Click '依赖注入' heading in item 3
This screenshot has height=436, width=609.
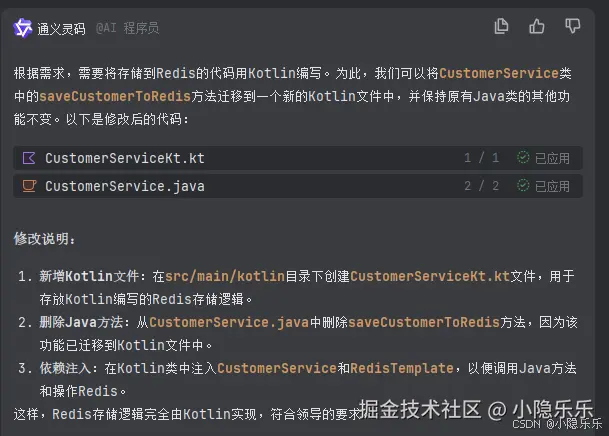tap(65, 368)
